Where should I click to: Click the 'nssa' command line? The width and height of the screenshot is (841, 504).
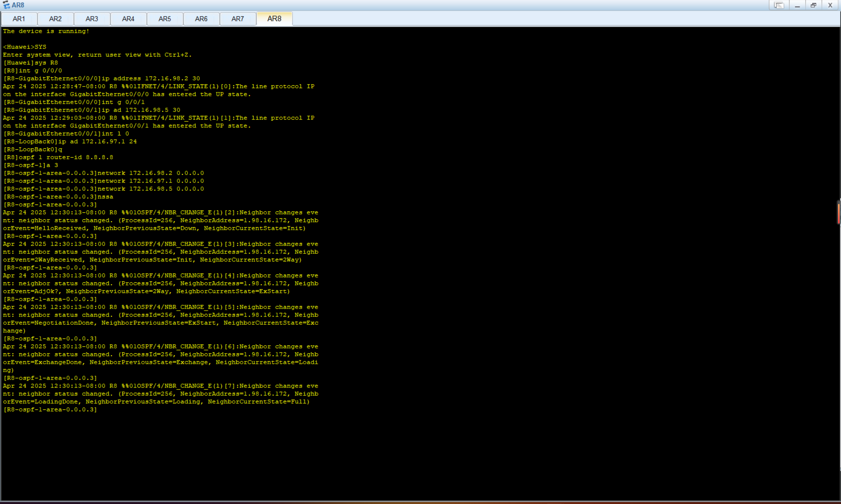click(x=58, y=197)
